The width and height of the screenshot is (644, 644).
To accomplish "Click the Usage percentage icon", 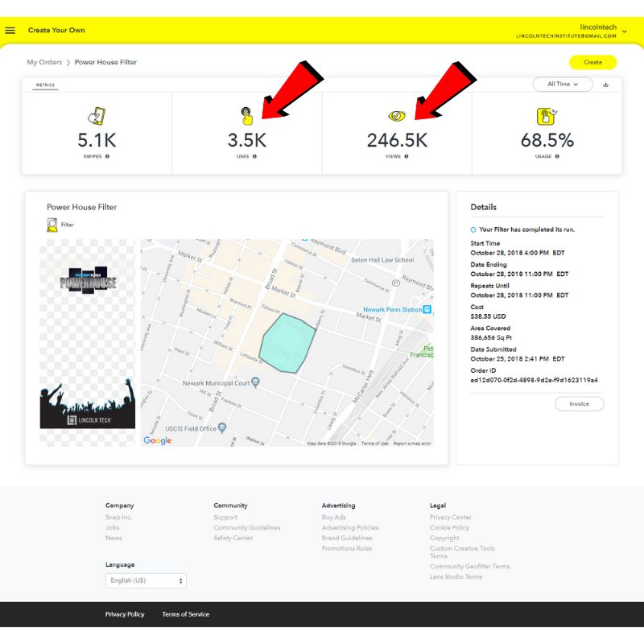I will click(x=547, y=116).
